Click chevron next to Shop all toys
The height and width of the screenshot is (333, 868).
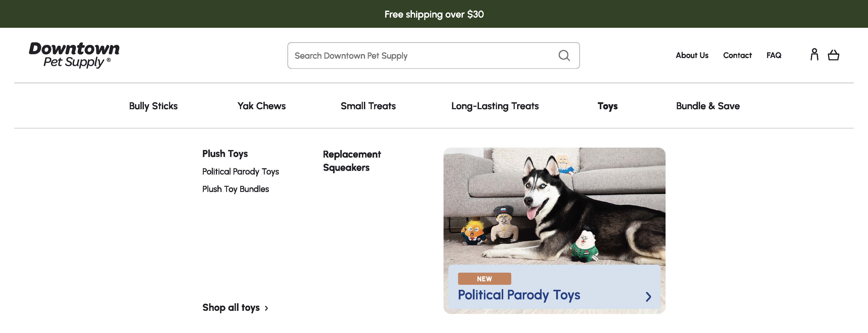(266, 308)
